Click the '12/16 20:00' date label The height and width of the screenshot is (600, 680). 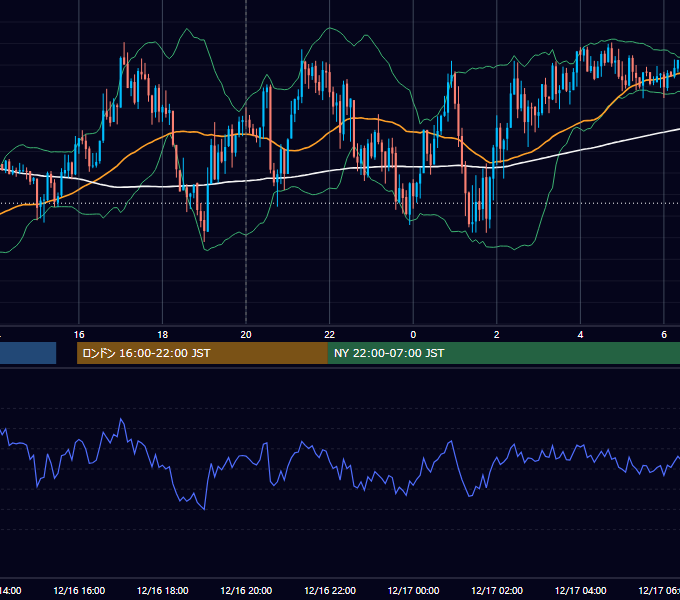(246, 591)
